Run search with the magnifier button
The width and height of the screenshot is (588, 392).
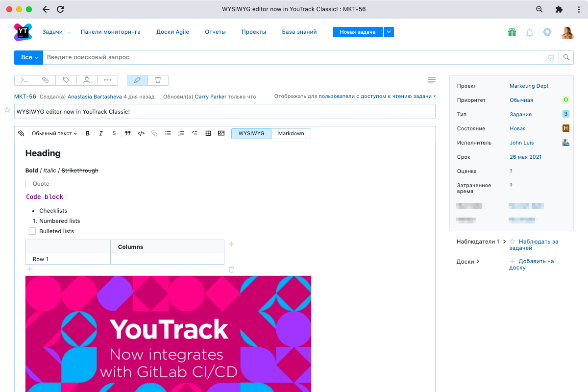(x=566, y=57)
